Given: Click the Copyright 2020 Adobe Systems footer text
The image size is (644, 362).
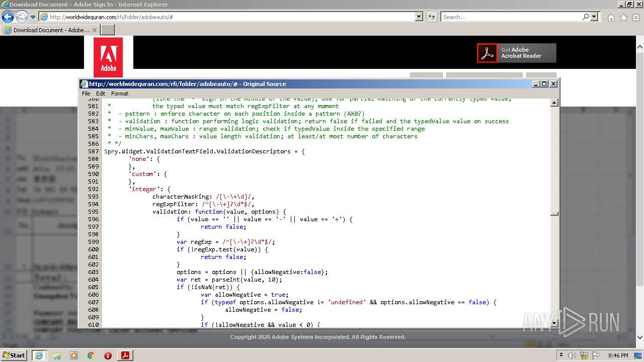Looking at the screenshot, I should [x=318, y=337].
